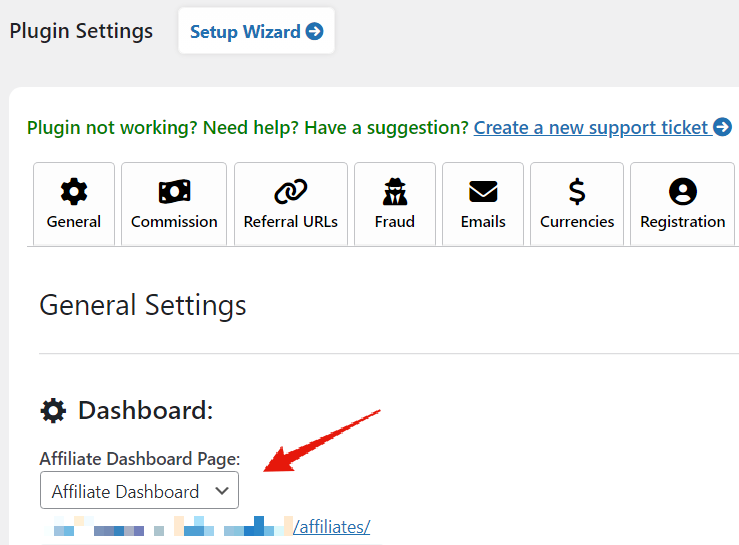739x545 pixels.
Task: Switch to the Commission tab label
Action: pyautogui.click(x=174, y=222)
